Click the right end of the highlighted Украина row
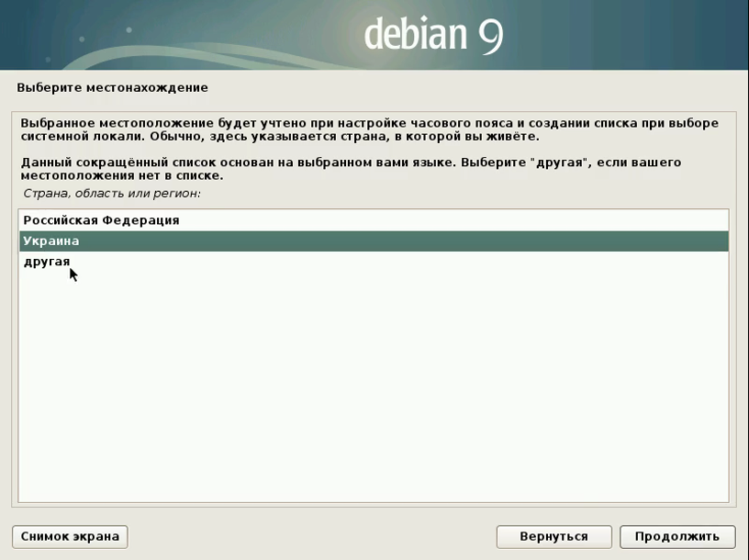 [698, 241]
